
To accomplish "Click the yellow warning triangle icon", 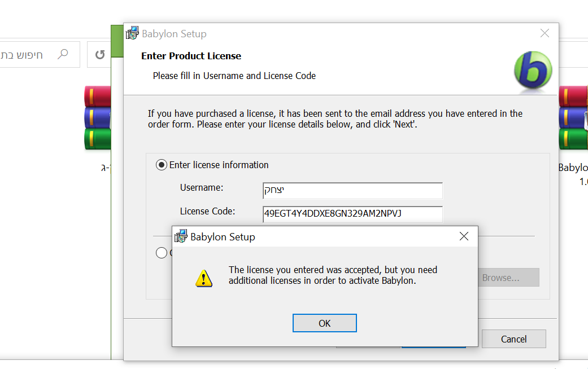I will click(x=203, y=278).
